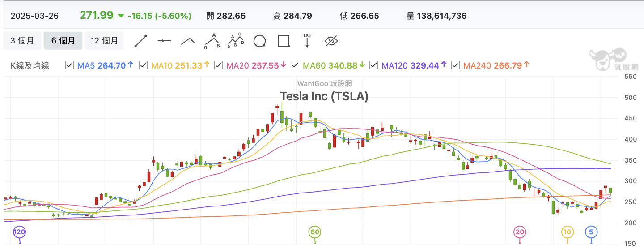Toggle the MA240 checkbox
The image size is (644, 249).
click(x=455, y=65)
